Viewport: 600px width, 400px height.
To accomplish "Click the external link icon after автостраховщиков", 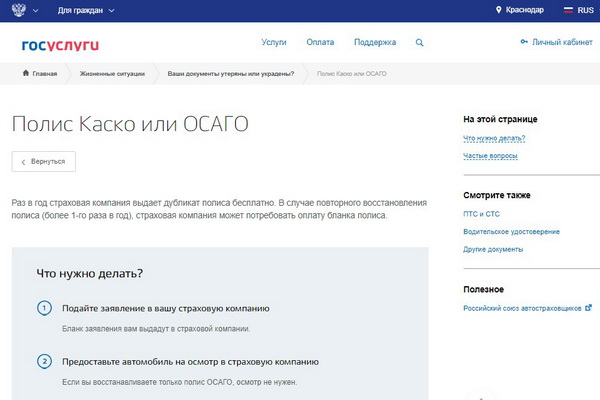I will (588, 307).
